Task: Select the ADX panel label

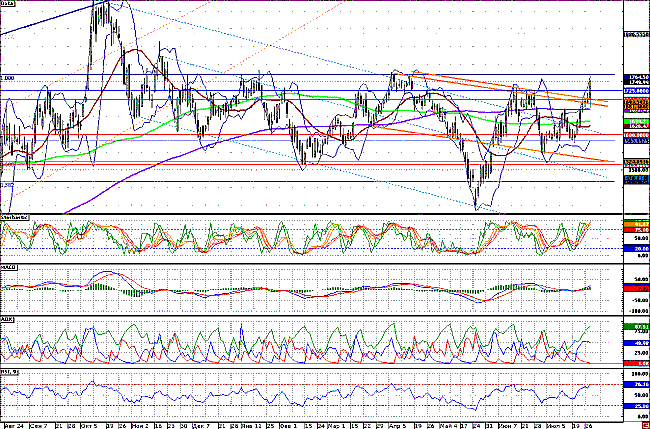Action: (6, 319)
